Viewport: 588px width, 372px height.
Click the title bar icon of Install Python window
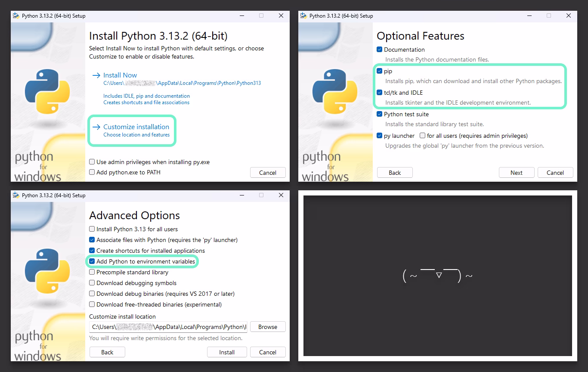tap(16, 15)
